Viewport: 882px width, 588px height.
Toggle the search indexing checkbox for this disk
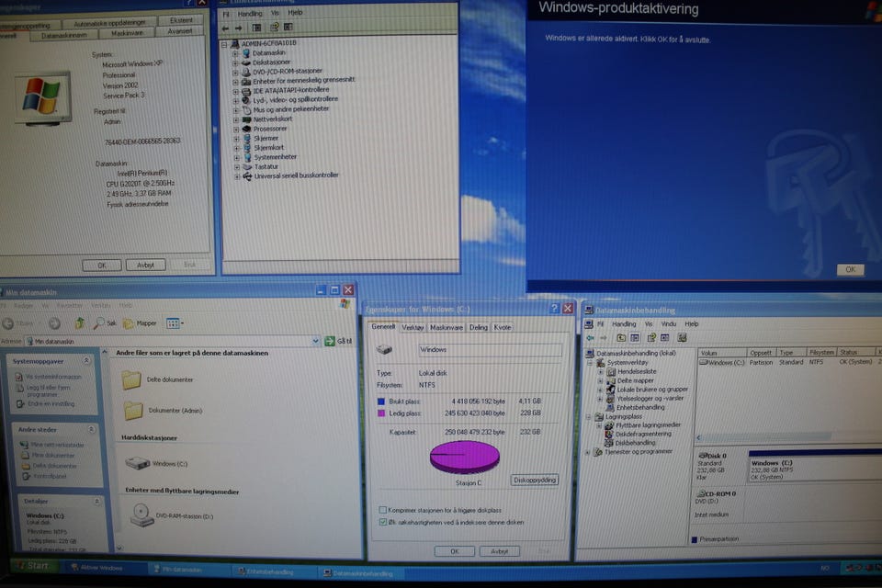(382, 522)
